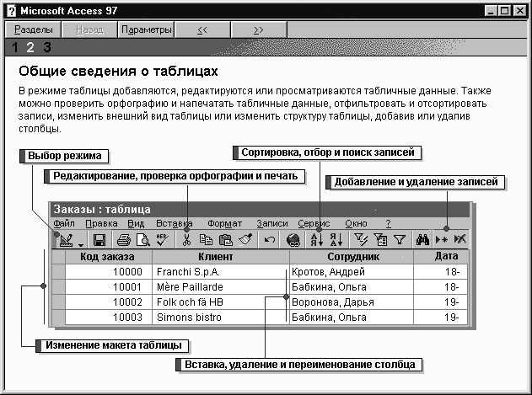The height and width of the screenshot is (395, 532).
Task: Click the Find binoculars icon
Action: 422,240
